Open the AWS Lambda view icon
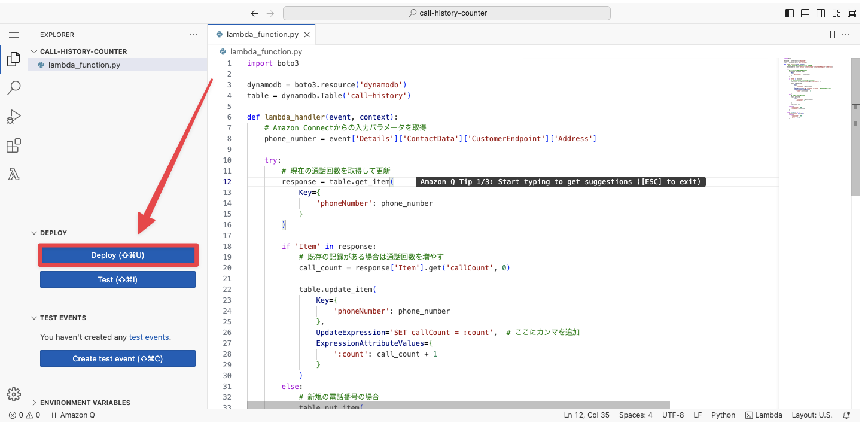The image size is (868, 432). pyautogui.click(x=13, y=175)
